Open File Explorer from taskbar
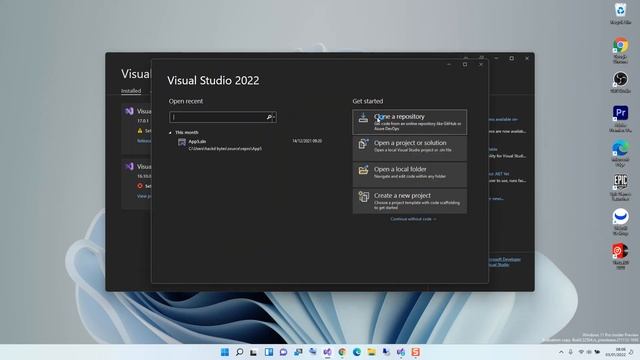640x360 pixels. point(371,352)
